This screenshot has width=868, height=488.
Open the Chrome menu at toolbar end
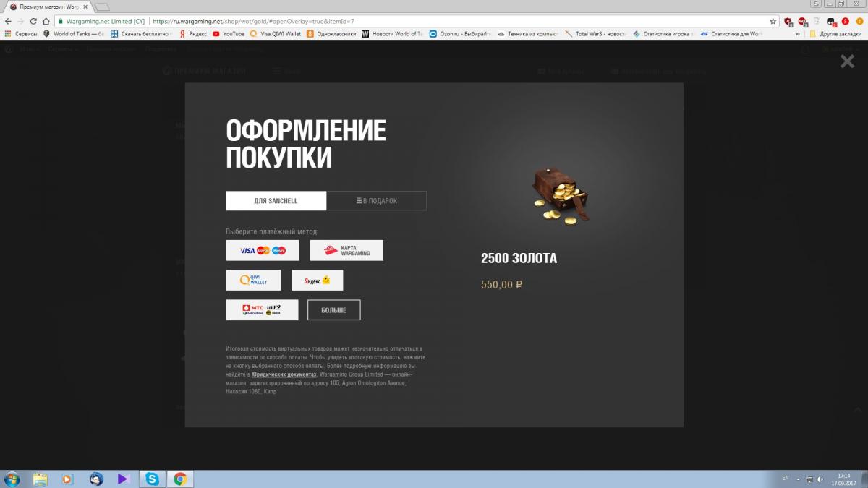[x=859, y=21]
